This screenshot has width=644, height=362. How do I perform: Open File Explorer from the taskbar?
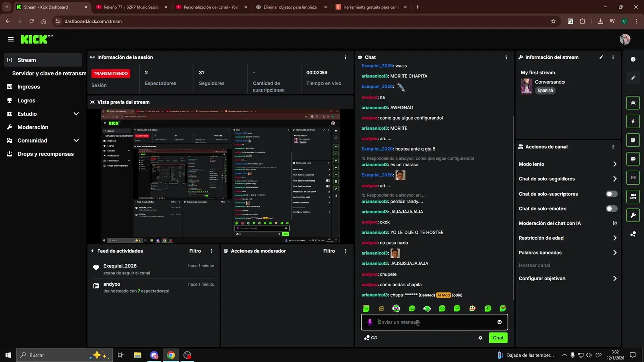pyautogui.click(x=137, y=355)
